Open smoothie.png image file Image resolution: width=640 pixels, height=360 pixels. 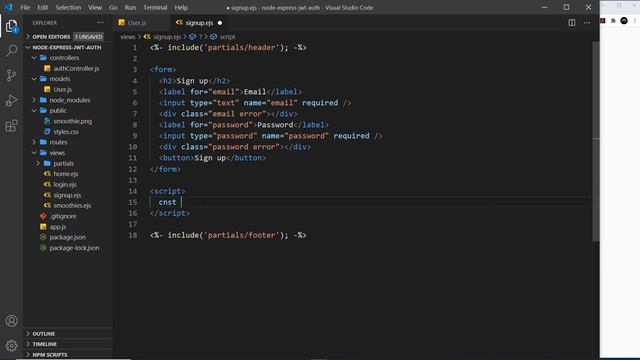(73, 121)
